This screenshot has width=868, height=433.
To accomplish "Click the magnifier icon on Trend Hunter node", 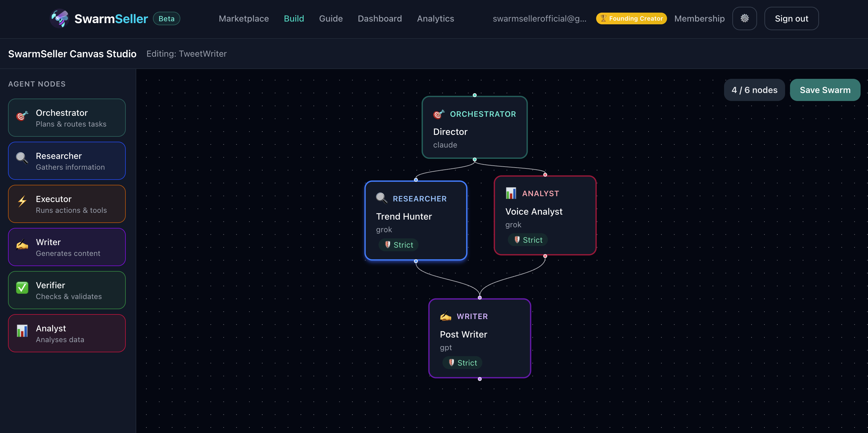I will coord(381,198).
